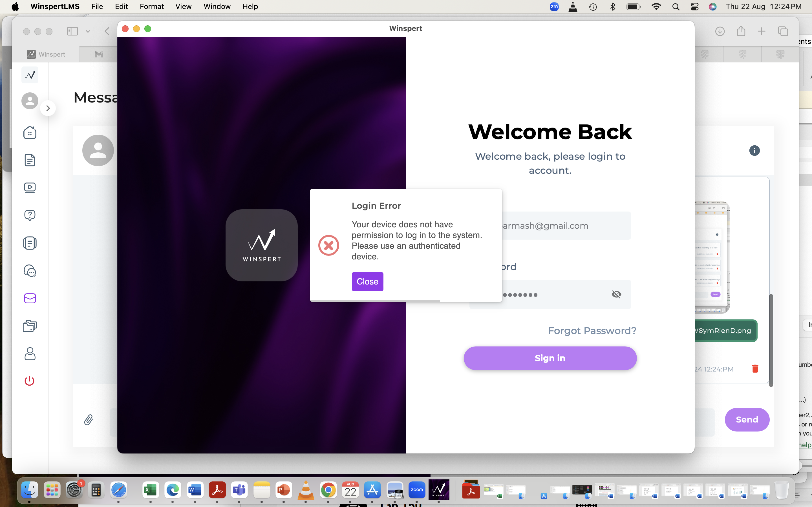
Task: Open the message info icon
Action: coord(754,151)
